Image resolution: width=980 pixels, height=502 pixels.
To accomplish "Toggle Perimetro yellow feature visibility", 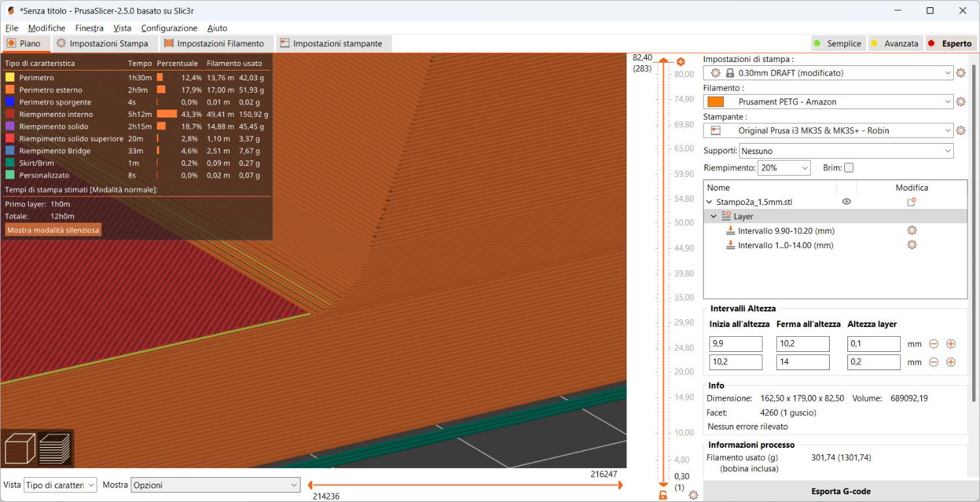I will (x=10, y=78).
